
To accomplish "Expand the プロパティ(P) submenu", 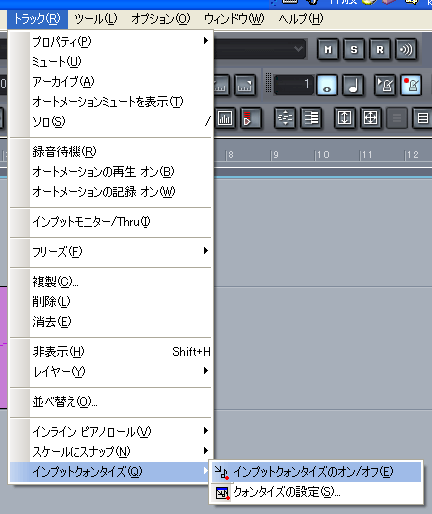I will click(111, 42).
